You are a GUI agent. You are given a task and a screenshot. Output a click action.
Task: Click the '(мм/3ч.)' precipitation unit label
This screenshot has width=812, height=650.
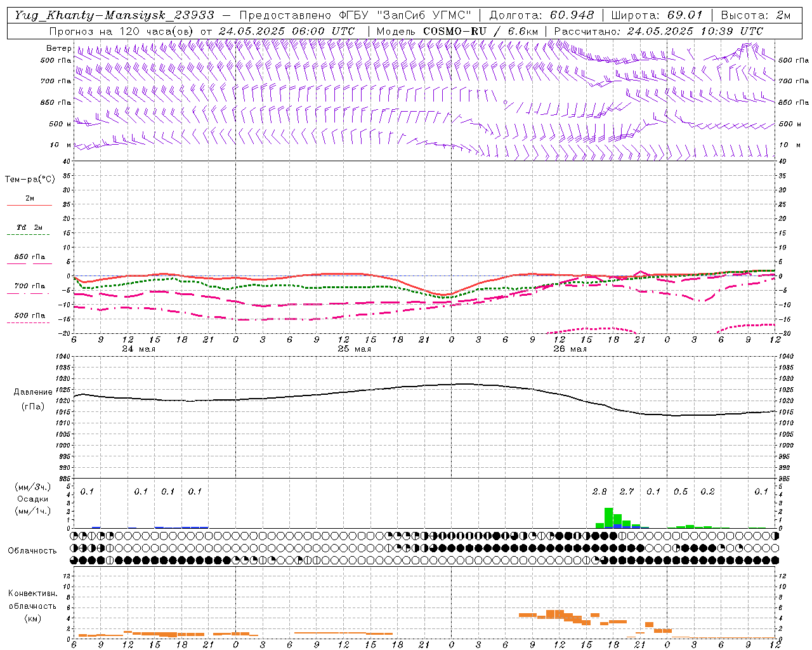32,487
